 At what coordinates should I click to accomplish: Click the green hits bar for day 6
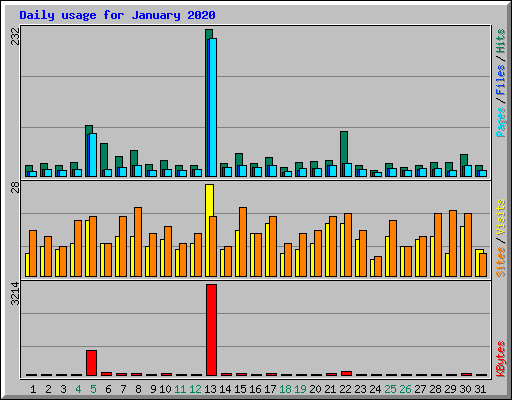(x=104, y=156)
